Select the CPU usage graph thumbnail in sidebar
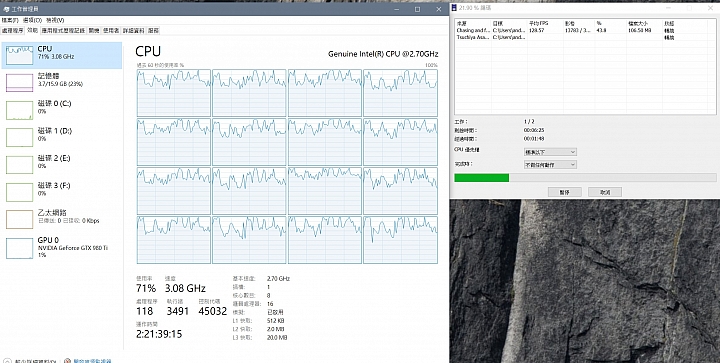 pos(20,55)
